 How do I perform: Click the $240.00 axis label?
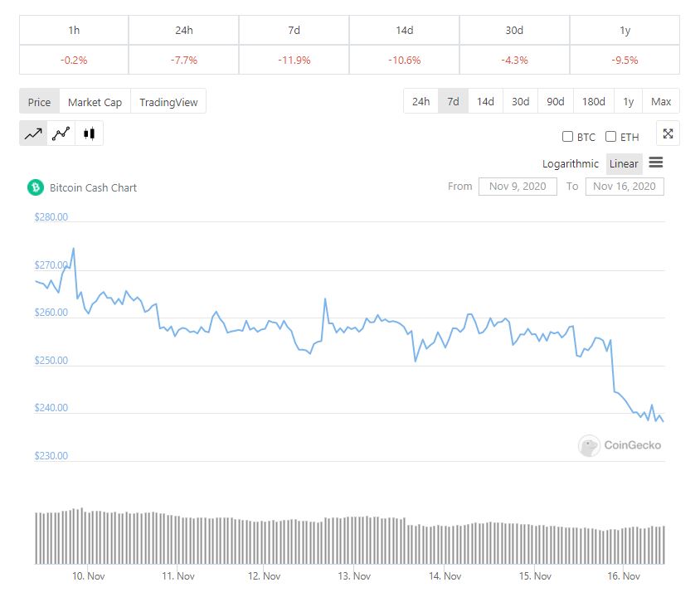point(51,408)
